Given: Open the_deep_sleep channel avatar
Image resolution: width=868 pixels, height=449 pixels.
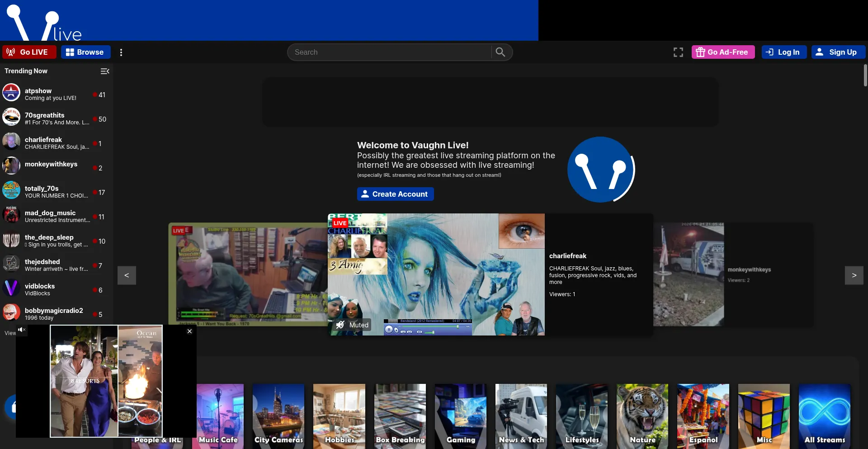Looking at the screenshot, I should coord(11,239).
